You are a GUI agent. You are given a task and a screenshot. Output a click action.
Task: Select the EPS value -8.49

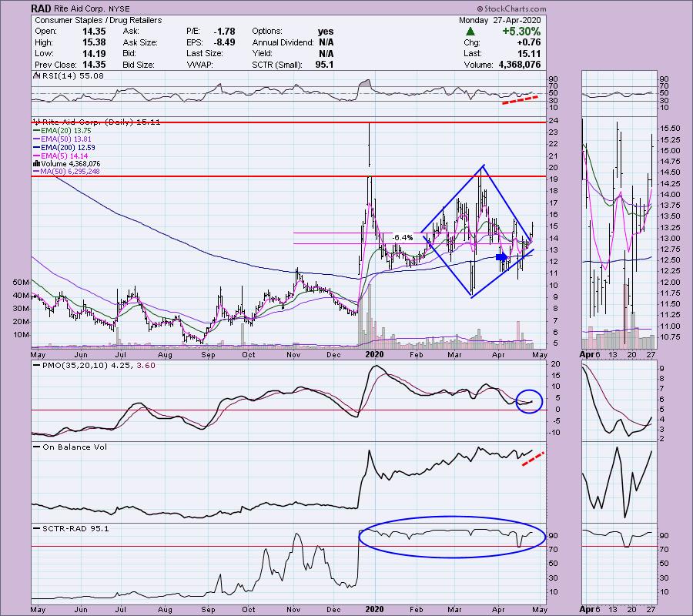tap(224, 42)
